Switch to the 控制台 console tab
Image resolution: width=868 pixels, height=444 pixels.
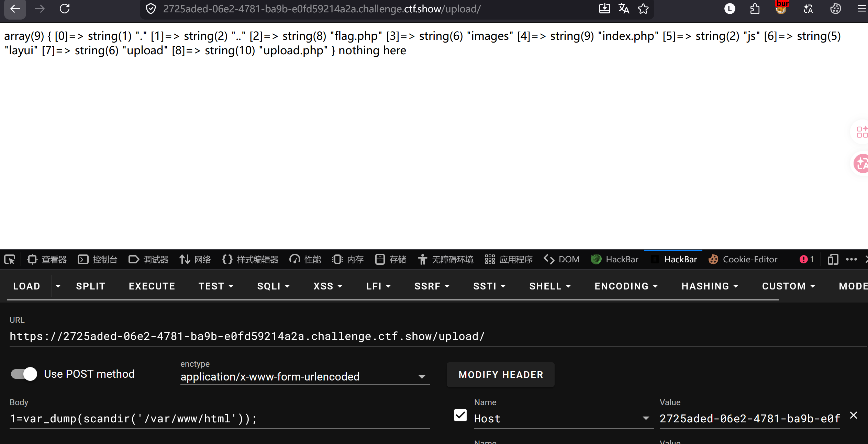[98, 259]
